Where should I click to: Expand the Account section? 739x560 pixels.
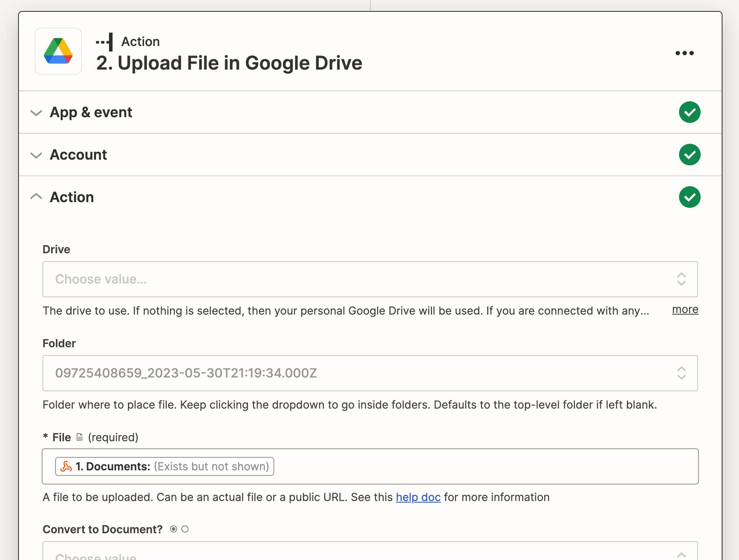click(36, 155)
